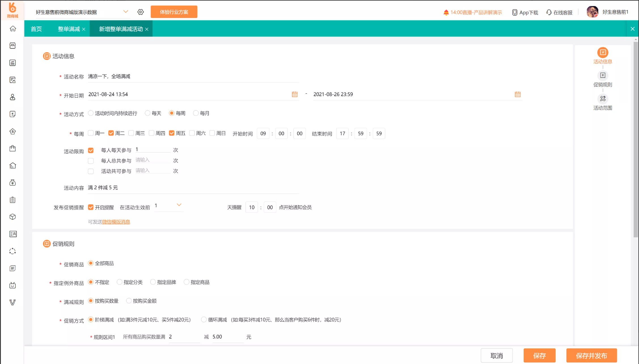Switch to the 首页 tab
639x364 pixels.
coord(36,29)
